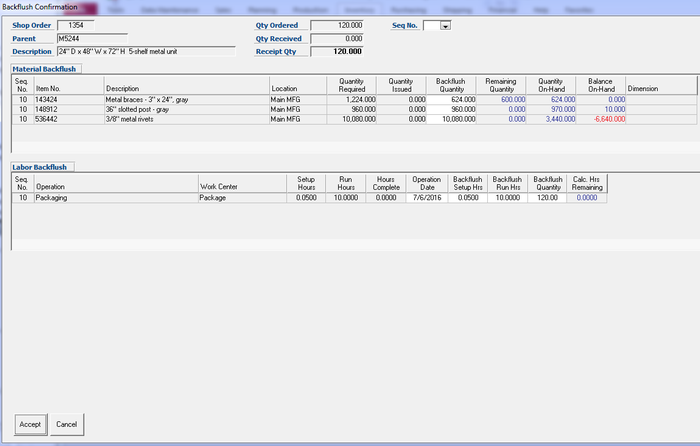Select Balance On-Hand 10.000 cell
700x446 pixels.
point(601,109)
